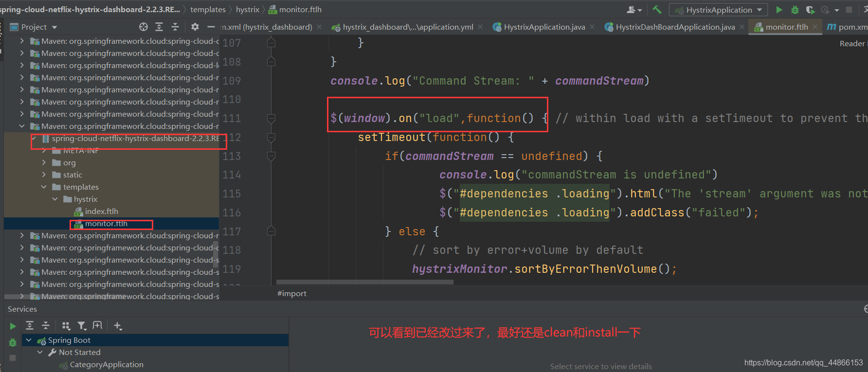
Task: Run service with the Services panel play icon
Action: [13, 326]
